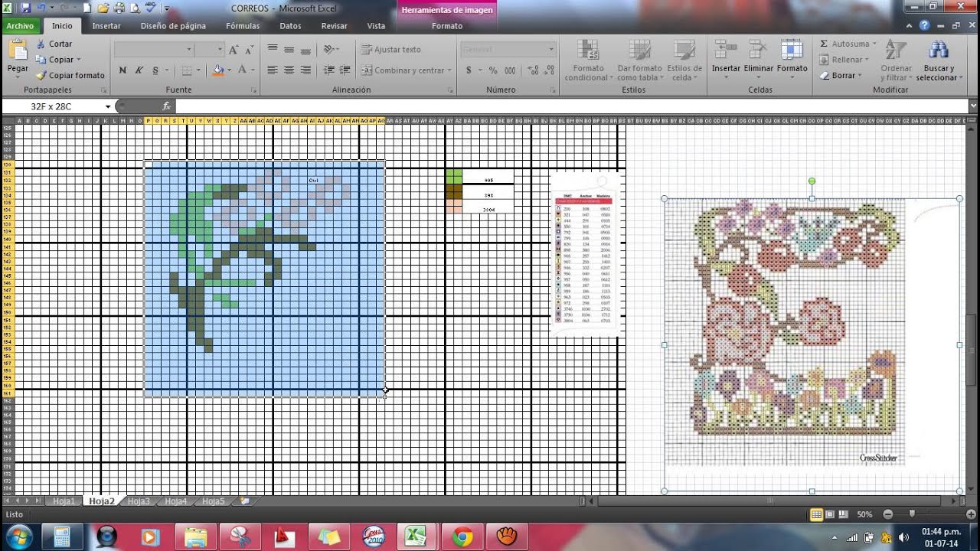Open the borders dropdown arrow
980x551 pixels.
pos(199,70)
